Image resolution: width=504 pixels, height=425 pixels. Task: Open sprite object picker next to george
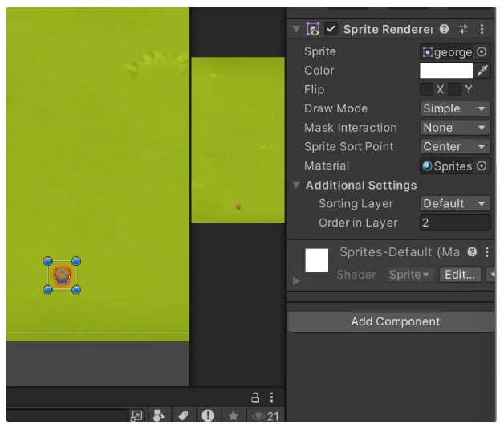[x=482, y=51]
